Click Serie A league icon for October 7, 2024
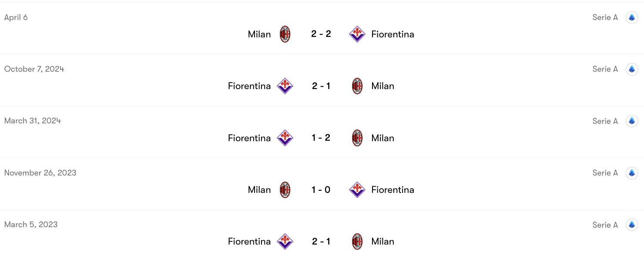644x258 pixels. [632, 69]
